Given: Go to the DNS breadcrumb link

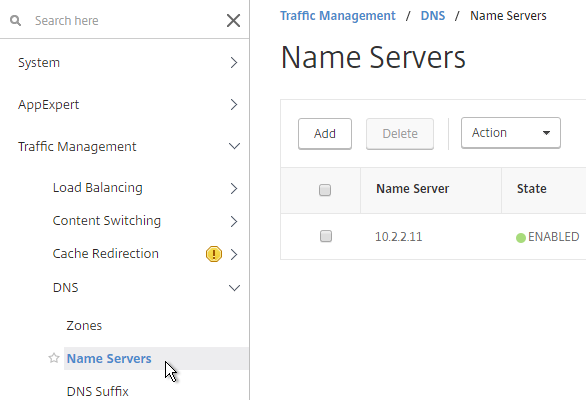Looking at the screenshot, I should click(433, 16).
